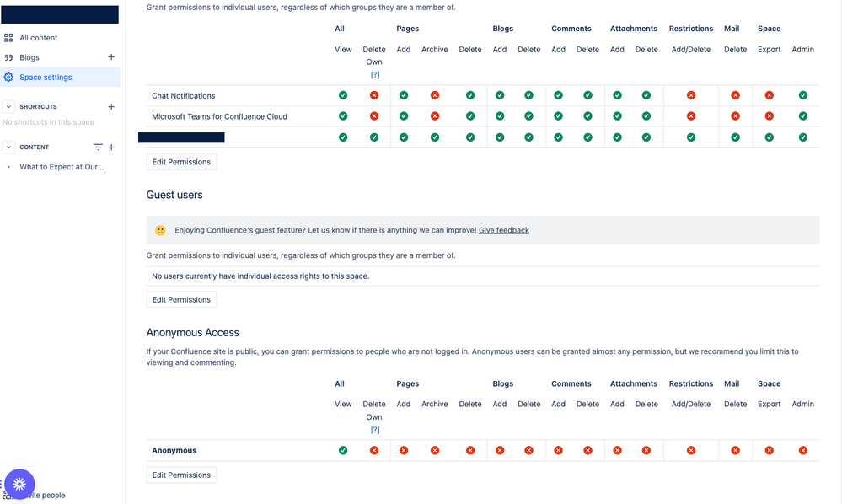Click the All content grid icon
The image size is (842, 504).
[8, 38]
